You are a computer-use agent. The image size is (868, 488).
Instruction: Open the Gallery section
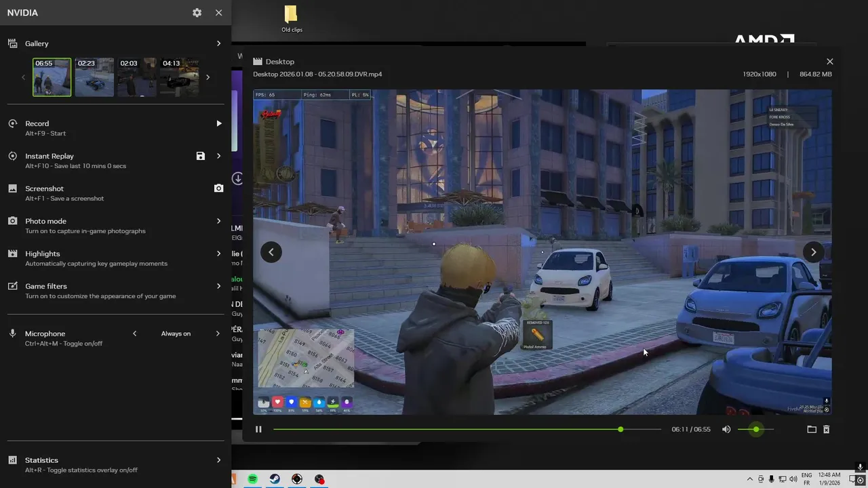tap(37, 43)
